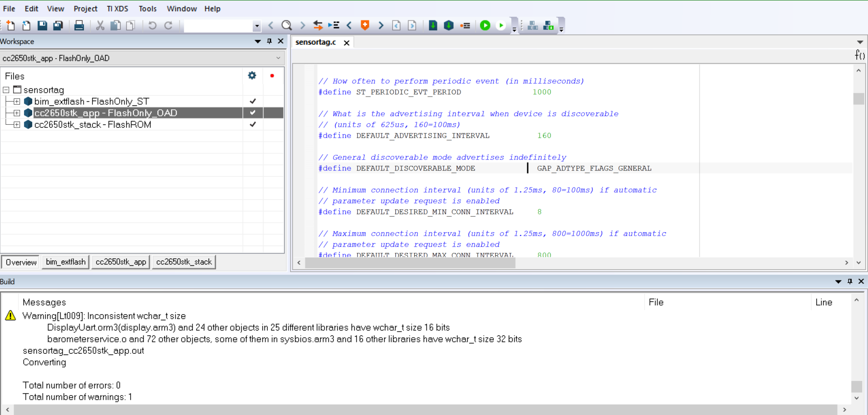The image size is (868, 415).
Task: Undo the last edit
Action: [152, 26]
